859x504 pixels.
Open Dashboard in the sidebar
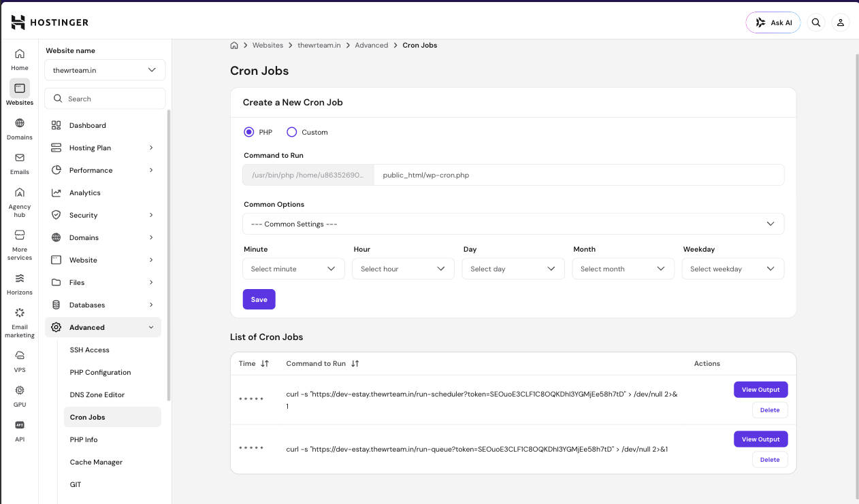[x=103, y=125]
